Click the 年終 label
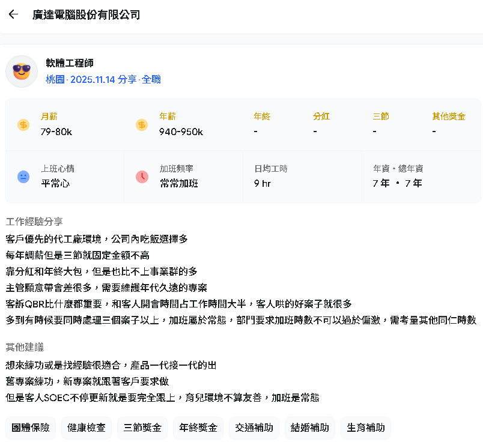 point(262,117)
